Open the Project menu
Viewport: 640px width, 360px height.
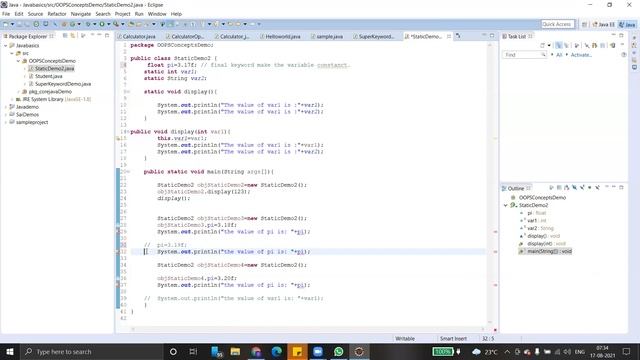click(122, 14)
